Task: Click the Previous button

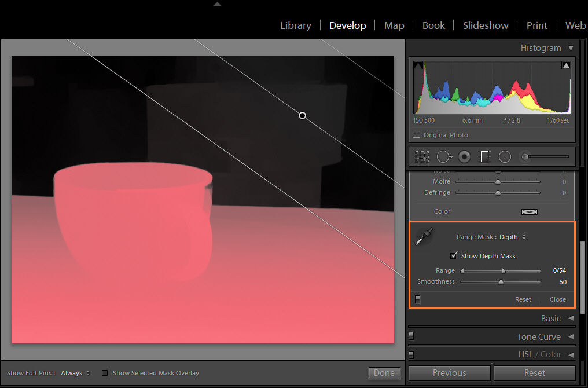Action: (449, 373)
